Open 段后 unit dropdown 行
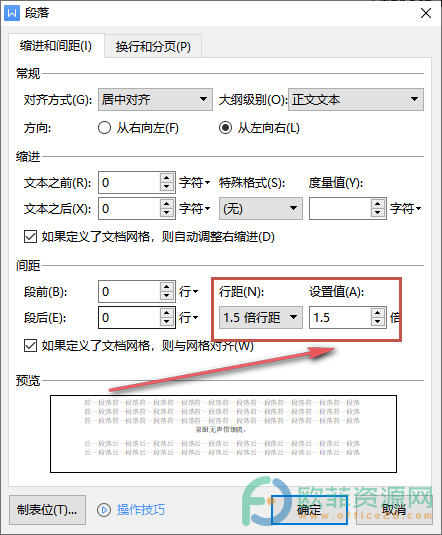 click(x=188, y=318)
